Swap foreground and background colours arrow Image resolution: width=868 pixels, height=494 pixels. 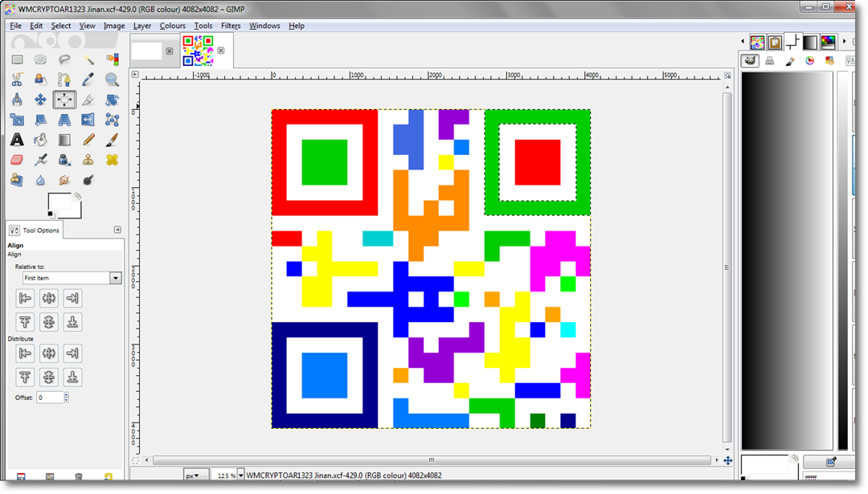(x=78, y=196)
